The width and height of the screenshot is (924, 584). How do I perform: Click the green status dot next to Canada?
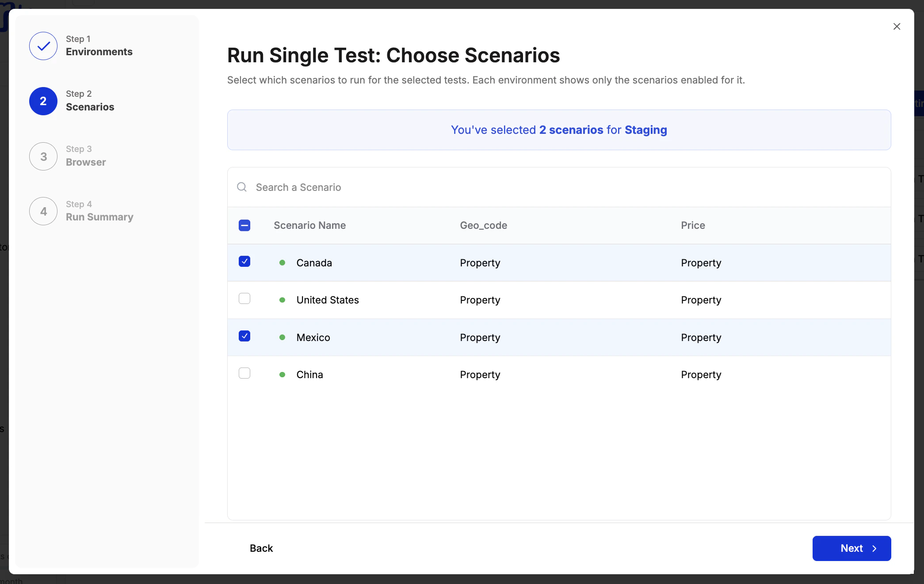pyautogui.click(x=283, y=262)
